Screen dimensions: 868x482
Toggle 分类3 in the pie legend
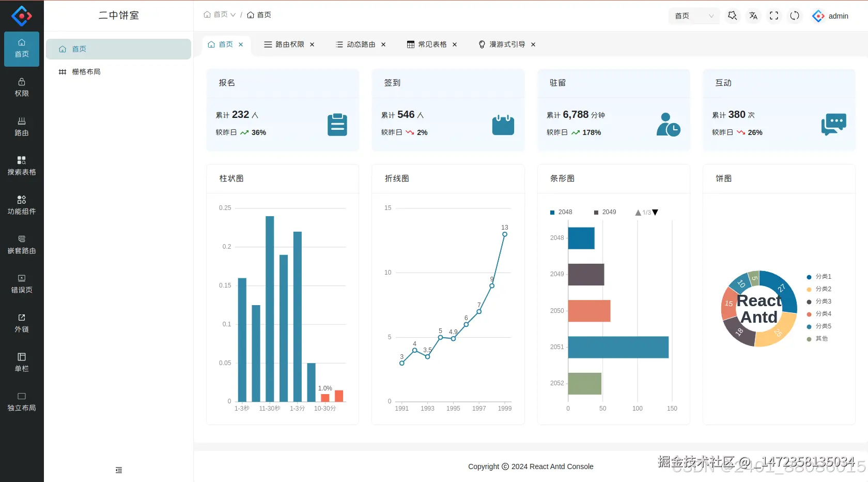(819, 302)
